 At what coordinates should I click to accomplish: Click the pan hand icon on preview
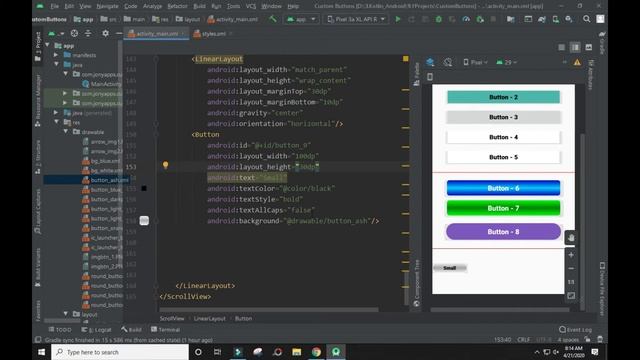pyautogui.click(x=571, y=238)
